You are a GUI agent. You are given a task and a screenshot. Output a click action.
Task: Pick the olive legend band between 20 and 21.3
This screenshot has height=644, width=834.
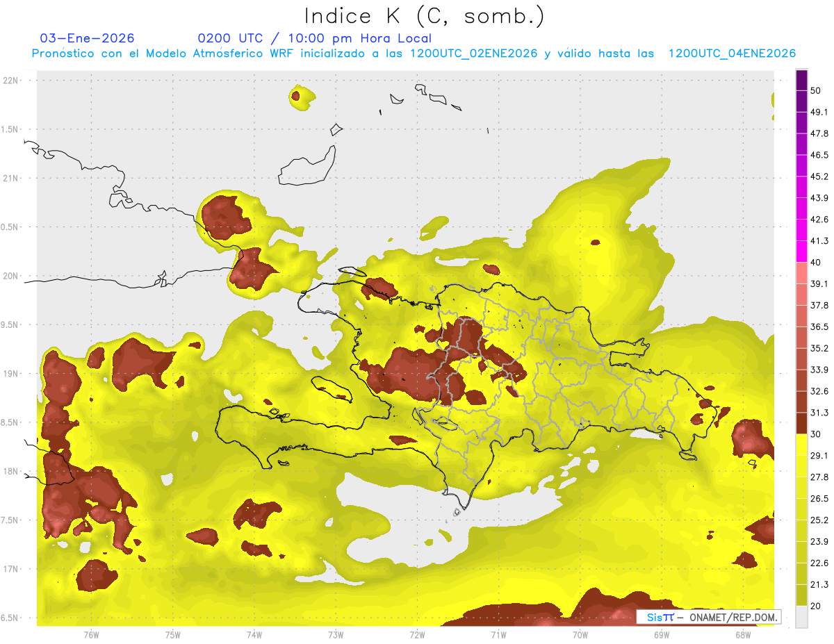coord(801,595)
